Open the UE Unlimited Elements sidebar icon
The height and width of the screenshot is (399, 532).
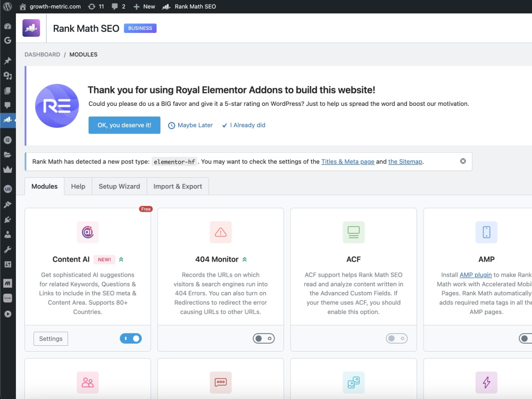coord(7,189)
